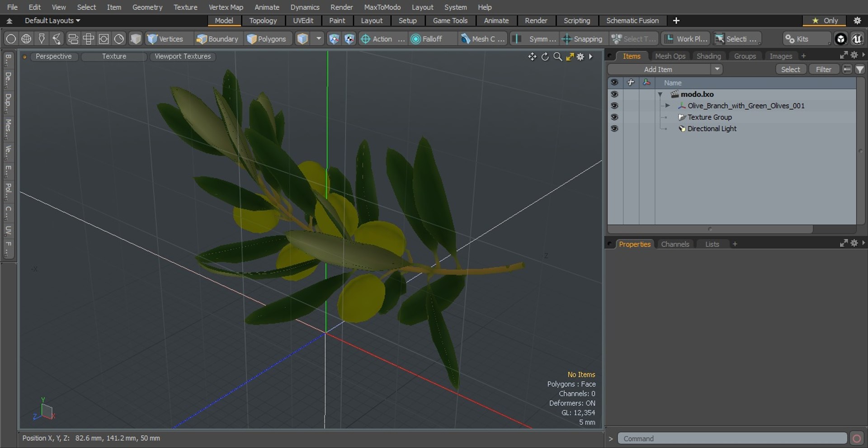Switch to the Shading tab
Viewport: 868px width, 448px height.
pyautogui.click(x=708, y=56)
